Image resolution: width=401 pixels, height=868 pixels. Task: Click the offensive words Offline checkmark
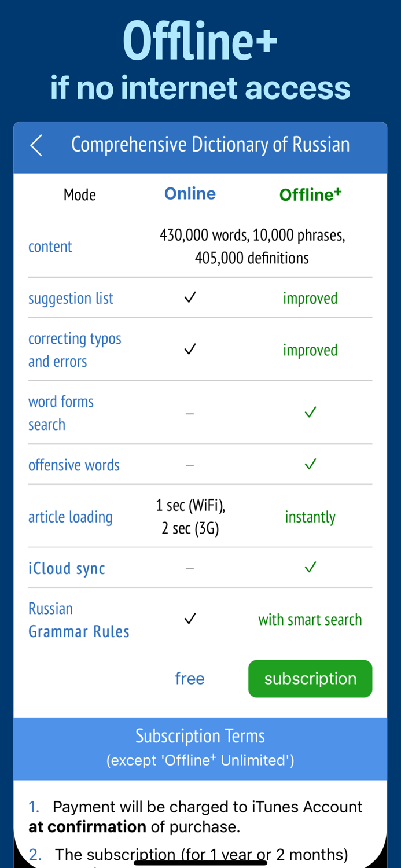(310, 464)
